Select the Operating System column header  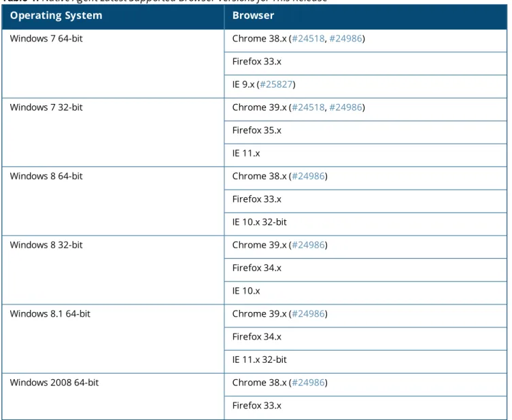(x=113, y=16)
